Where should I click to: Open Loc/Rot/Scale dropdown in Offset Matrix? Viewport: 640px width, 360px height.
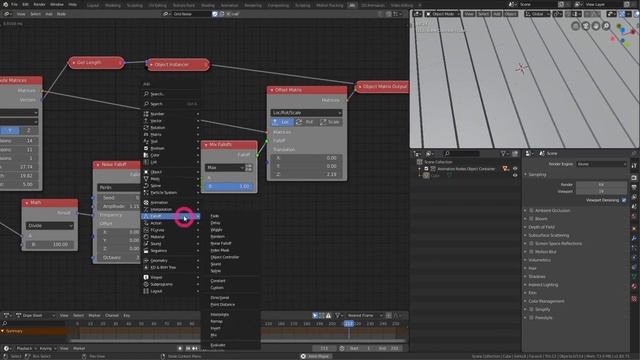pyautogui.click(x=307, y=113)
